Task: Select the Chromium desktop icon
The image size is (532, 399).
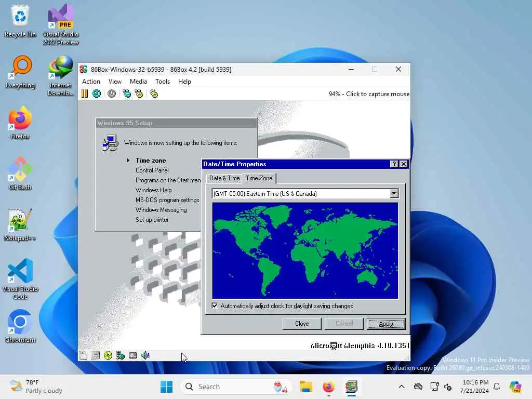Action: [20, 326]
